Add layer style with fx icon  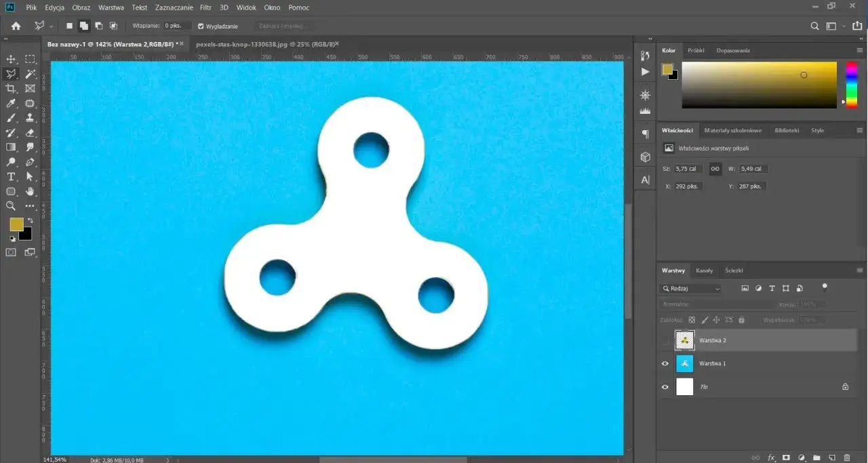[x=771, y=458]
